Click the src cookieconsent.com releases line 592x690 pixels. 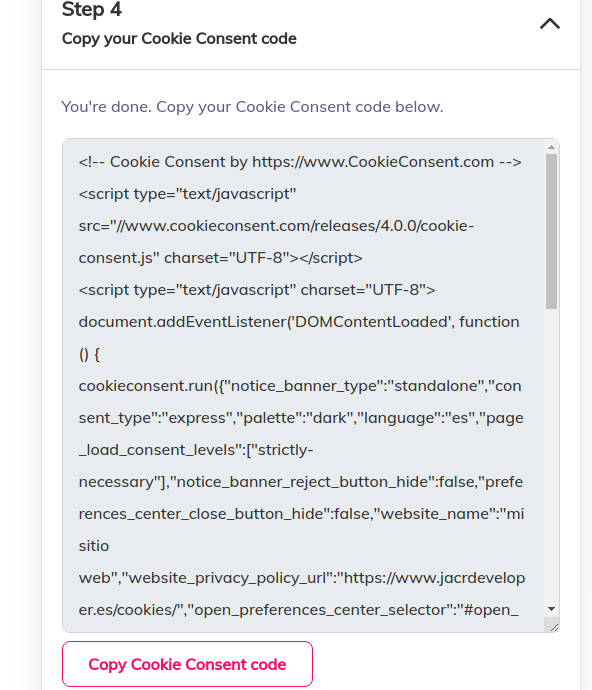[276, 226]
